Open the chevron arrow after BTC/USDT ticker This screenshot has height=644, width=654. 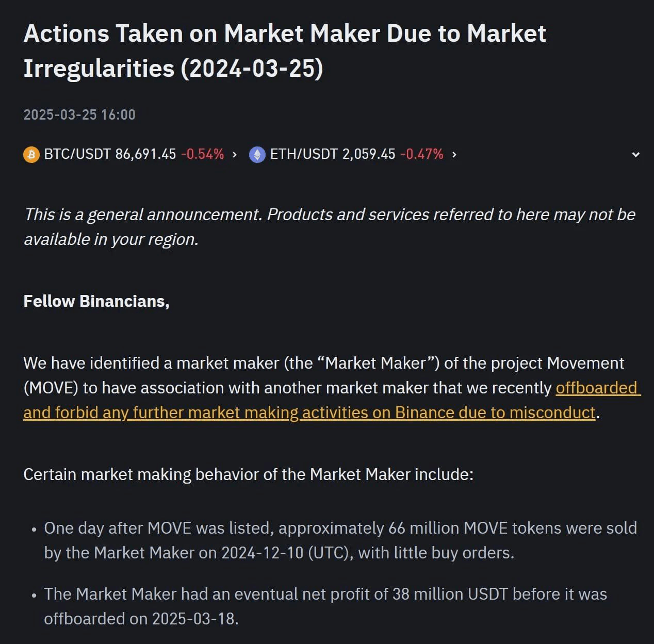pos(235,154)
